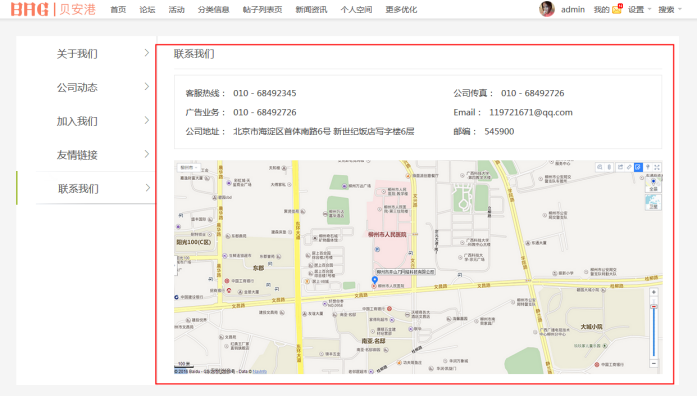Expand the 加入我们 sidebar arrow
This screenshot has height=396, width=698.
pyautogui.click(x=146, y=121)
